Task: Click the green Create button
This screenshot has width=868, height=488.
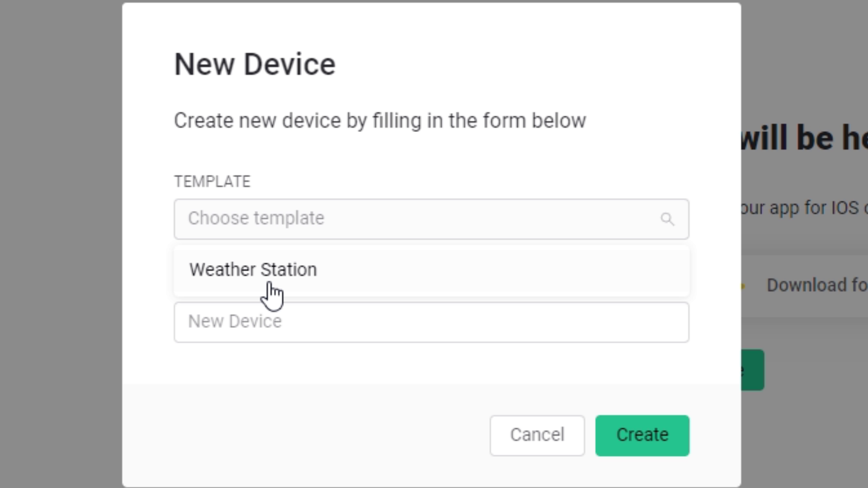Action: (x=642, y=435)
